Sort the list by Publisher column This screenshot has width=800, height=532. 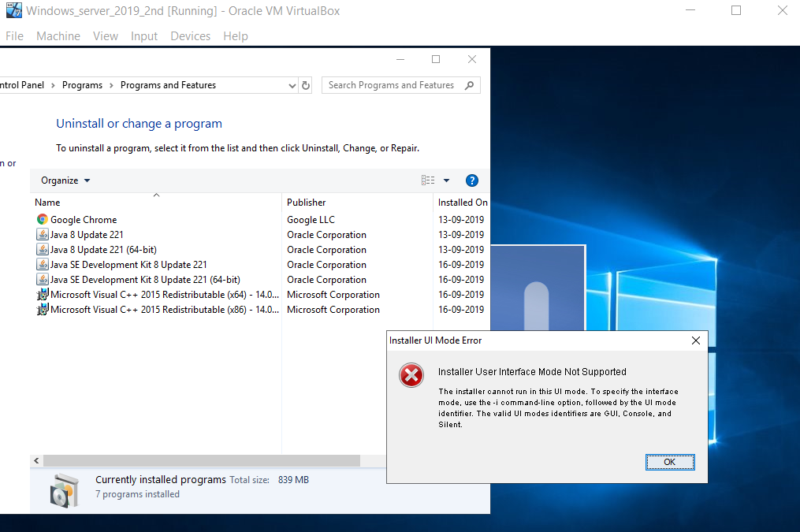(307, 203)
